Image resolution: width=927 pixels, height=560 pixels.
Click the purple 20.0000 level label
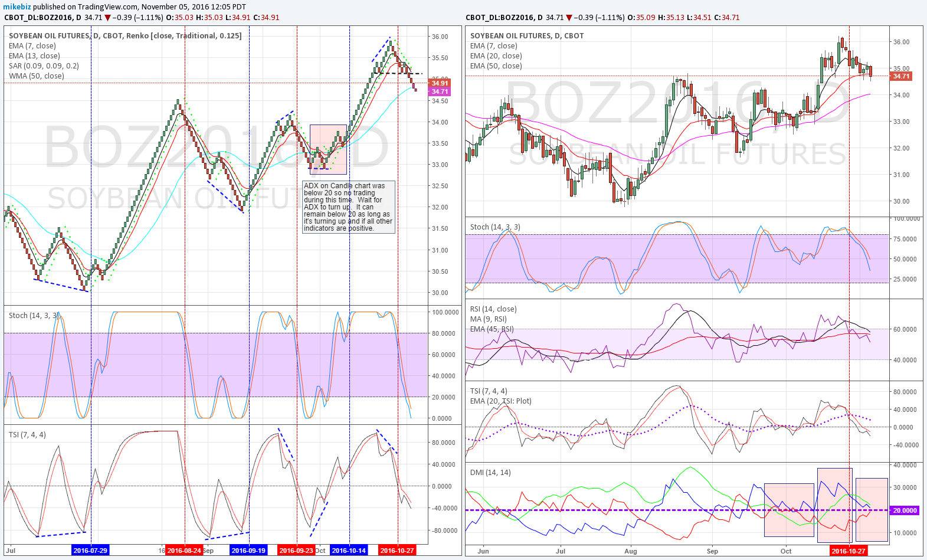(x=905, y=510)
